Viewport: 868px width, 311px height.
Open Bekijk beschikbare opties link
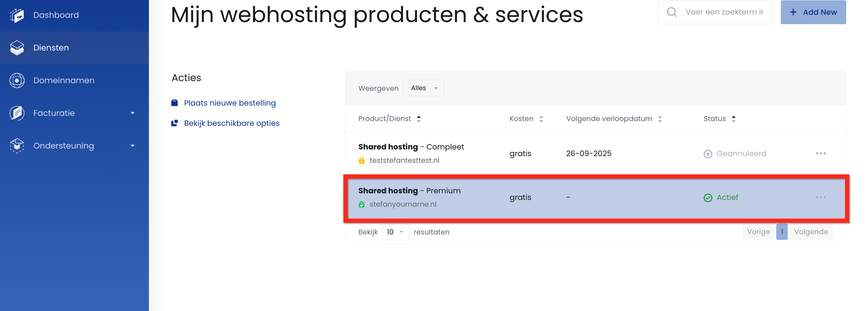pyautogui.click(x=232, y=123)
